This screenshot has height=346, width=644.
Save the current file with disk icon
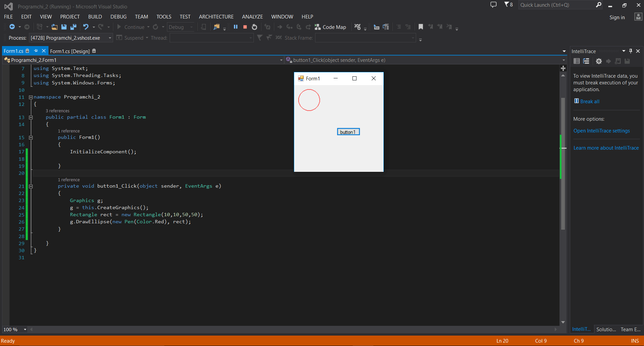pyautogui.click(x=64, y=27)
